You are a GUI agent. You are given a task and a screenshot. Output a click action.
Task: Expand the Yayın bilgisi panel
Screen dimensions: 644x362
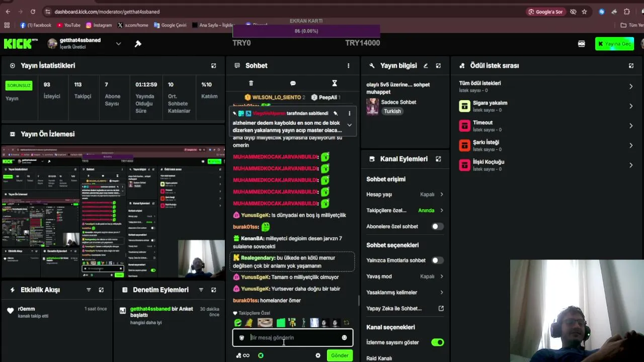tap(438, 66)
